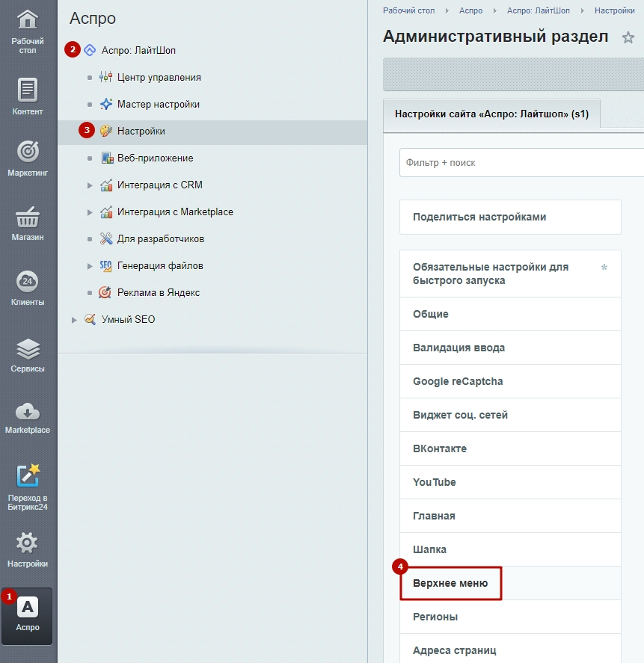Click the asterisk next to Обязательные настройки

tap(604, 267)
